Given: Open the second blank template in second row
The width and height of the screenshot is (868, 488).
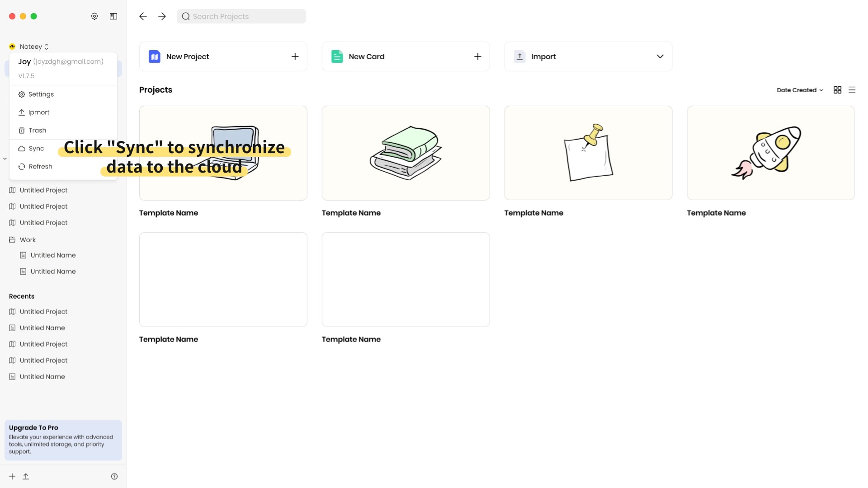Looking at the screenshot, I should [x=406, y=280].
